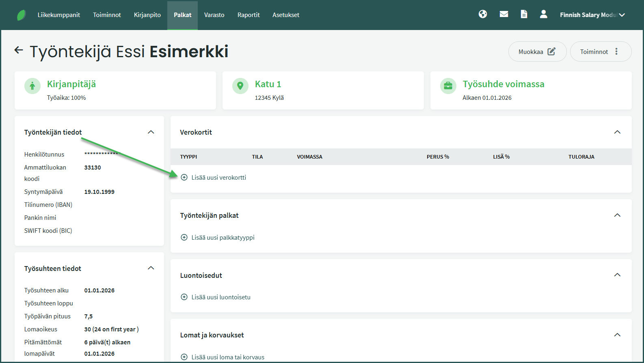The width and height of the screenshot is (644, 363).
Task: Open the Finnish Salary Module company dropdown
Action: 592,15
